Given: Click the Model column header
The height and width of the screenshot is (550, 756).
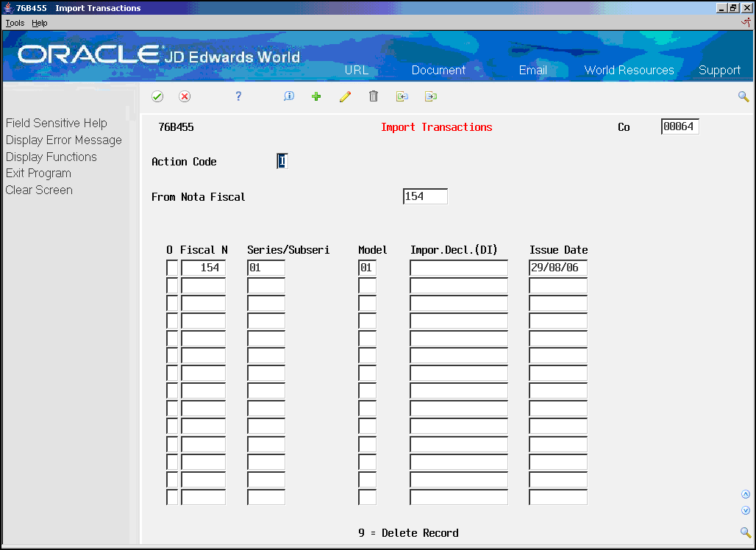Looking at the screenshot, I should (372, 250).
